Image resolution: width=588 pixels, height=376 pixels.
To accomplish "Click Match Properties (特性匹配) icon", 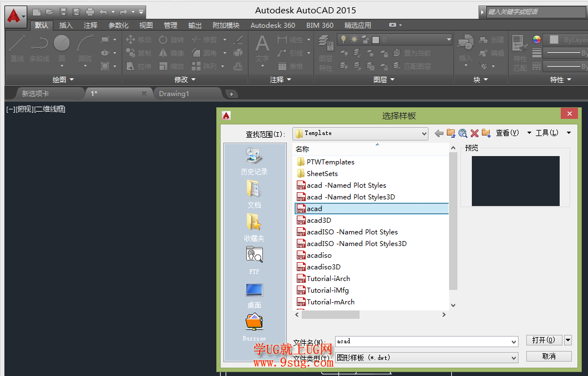I will (520, 52).
